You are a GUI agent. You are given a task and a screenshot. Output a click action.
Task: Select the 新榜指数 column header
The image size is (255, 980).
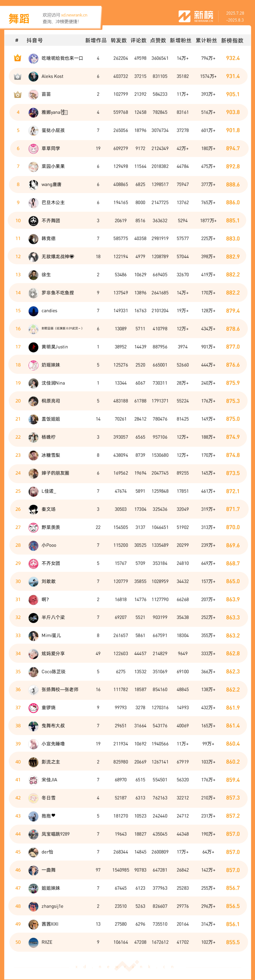click(x=232, y=40)
